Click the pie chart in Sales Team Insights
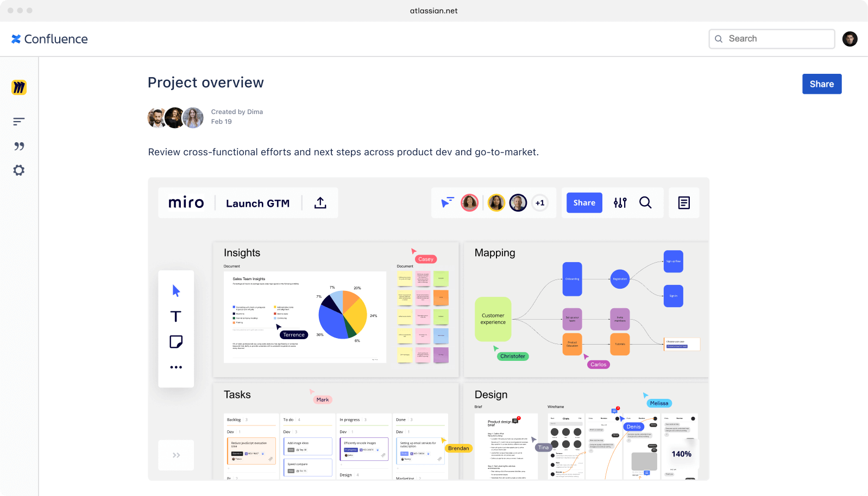The height and width of the screenshot is (496, 868). (343, 315)
